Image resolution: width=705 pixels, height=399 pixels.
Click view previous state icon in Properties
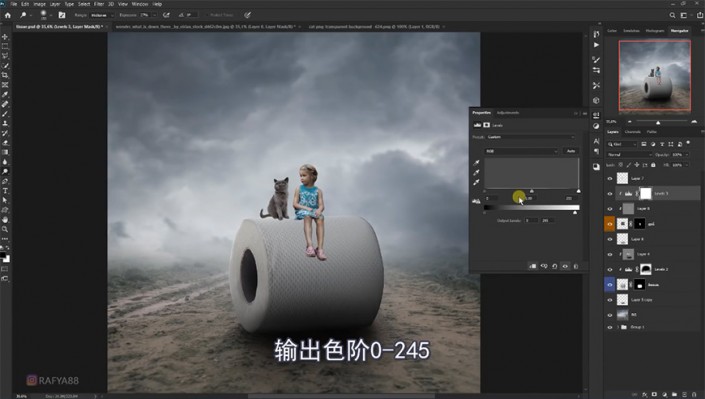click(544, 266)
